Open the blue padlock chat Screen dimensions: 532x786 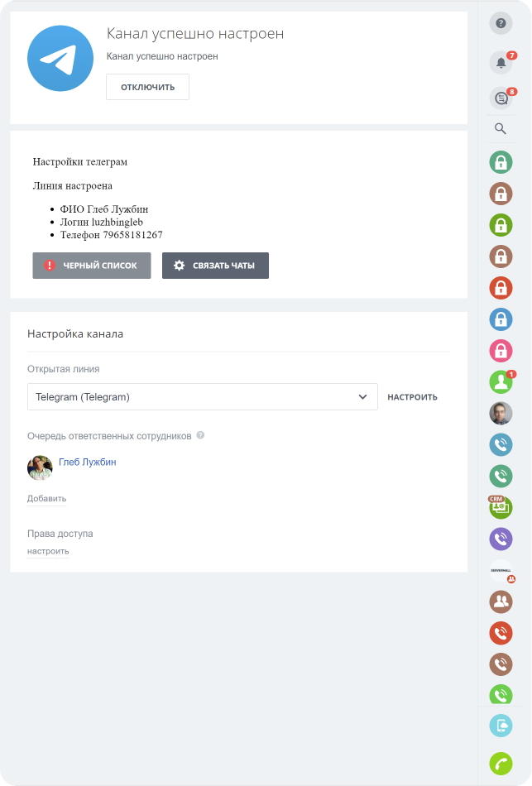pos(501,319)
